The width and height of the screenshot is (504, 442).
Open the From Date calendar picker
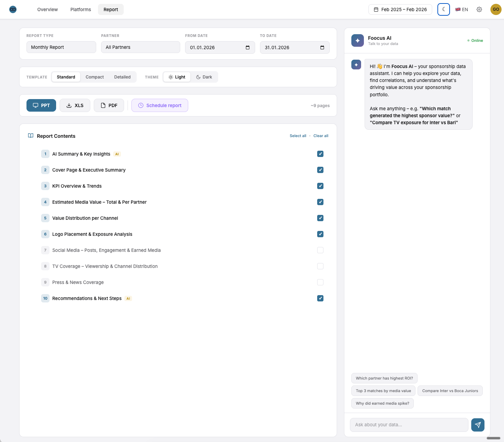point(247,47)
